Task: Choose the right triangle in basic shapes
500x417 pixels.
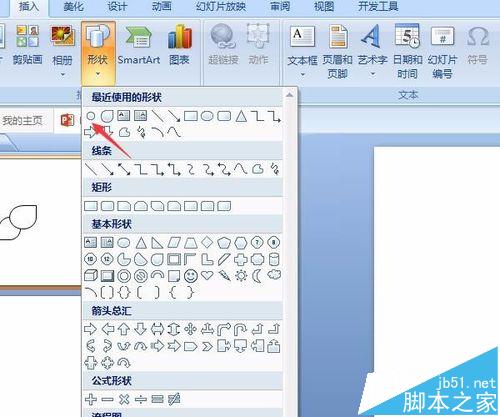Action: pos(157,242)
